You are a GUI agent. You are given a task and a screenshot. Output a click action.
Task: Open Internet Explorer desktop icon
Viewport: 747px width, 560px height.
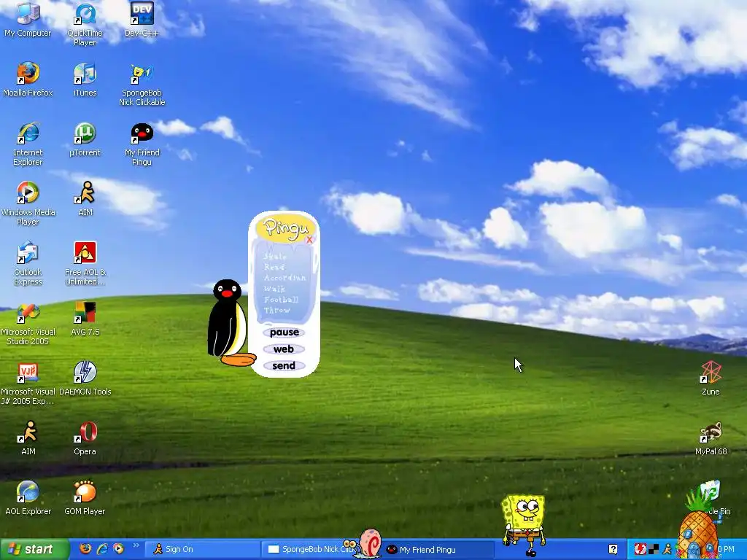(28, 144)
